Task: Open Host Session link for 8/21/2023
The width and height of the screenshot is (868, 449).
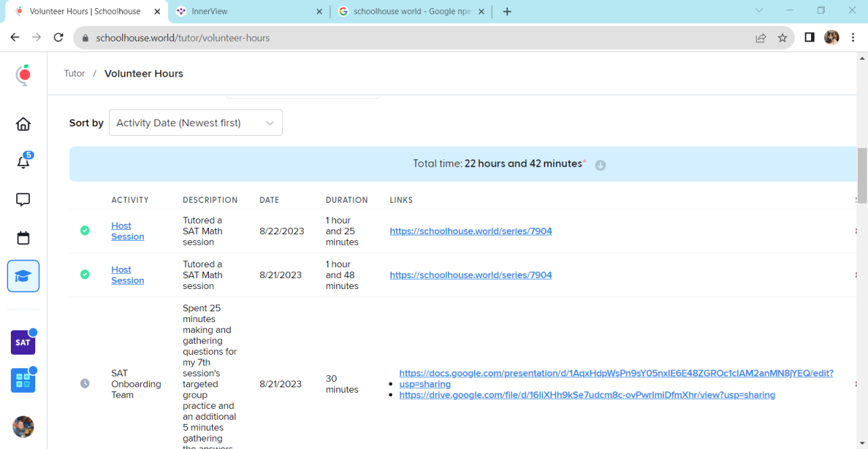Action: click(x=127, y=275)
